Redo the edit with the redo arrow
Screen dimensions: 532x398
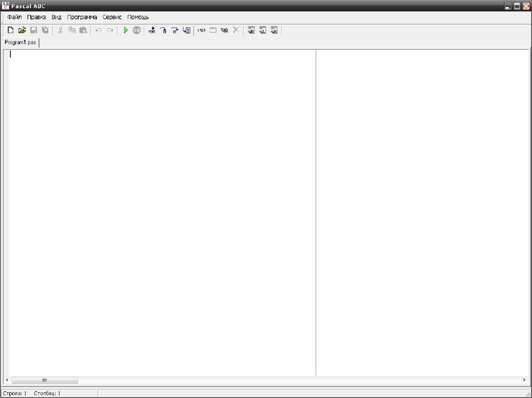point(110,30)
